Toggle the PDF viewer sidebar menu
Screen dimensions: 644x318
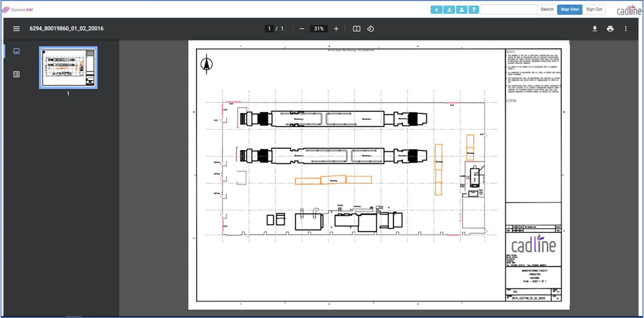(16, 29)
